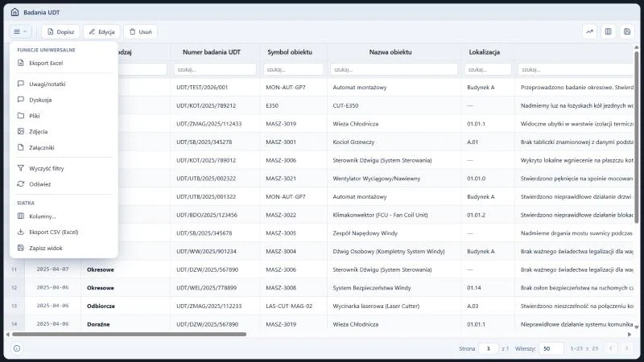Click date 2025-04-07 in row 11
The width and height of the screenshot is (644, 362).
(52, 269)
